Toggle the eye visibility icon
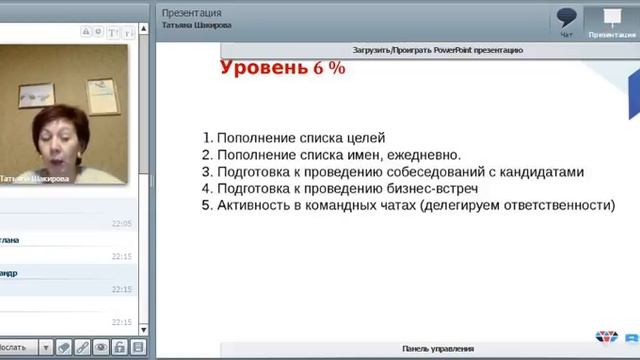The height and width of the screenshot is (360, 640). [101, 347]
